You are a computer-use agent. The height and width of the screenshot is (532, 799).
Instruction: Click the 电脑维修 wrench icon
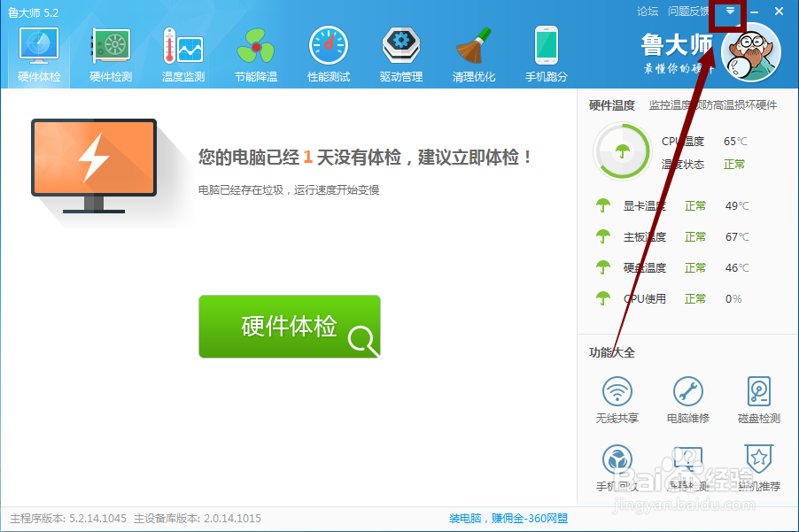[x=688, y=391]
